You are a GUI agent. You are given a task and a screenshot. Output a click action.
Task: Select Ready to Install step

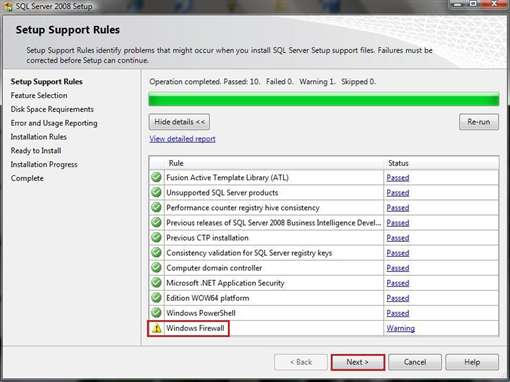pos(36,151)
